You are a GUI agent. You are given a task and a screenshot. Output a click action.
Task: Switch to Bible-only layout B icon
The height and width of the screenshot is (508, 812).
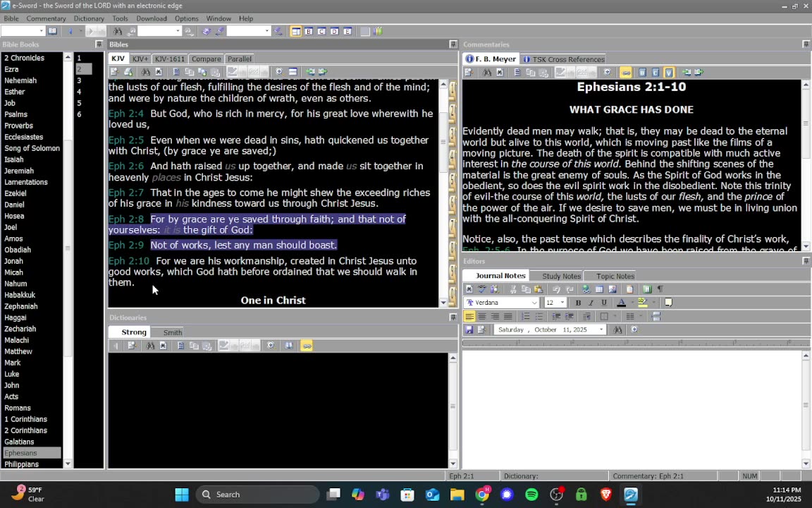coord(309,32)
